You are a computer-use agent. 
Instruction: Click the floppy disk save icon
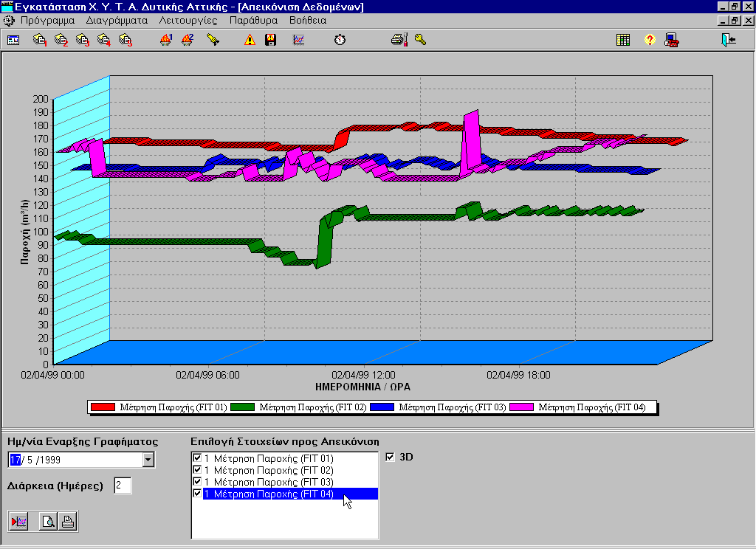[x=270, y=40]
